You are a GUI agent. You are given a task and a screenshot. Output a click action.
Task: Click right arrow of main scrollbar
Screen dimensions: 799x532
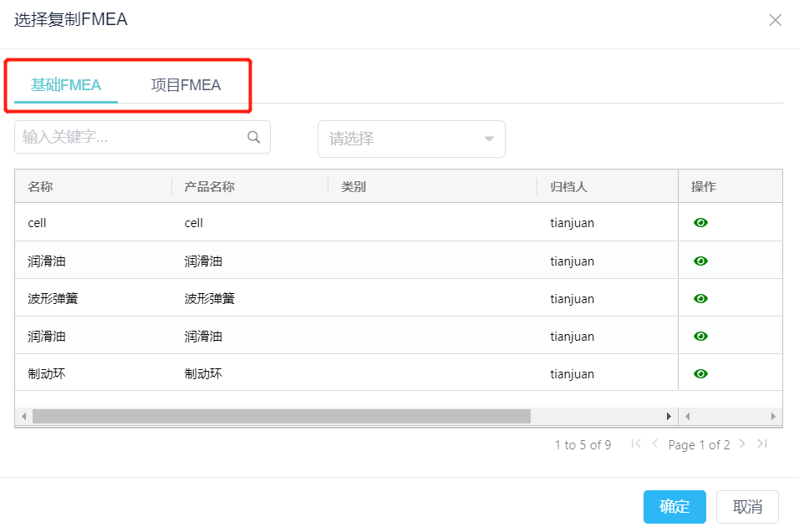(x=669, y=417)
